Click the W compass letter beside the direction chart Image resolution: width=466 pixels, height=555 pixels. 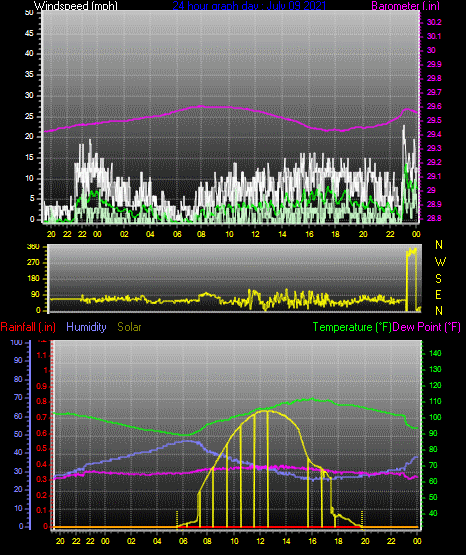coord(440,262)
